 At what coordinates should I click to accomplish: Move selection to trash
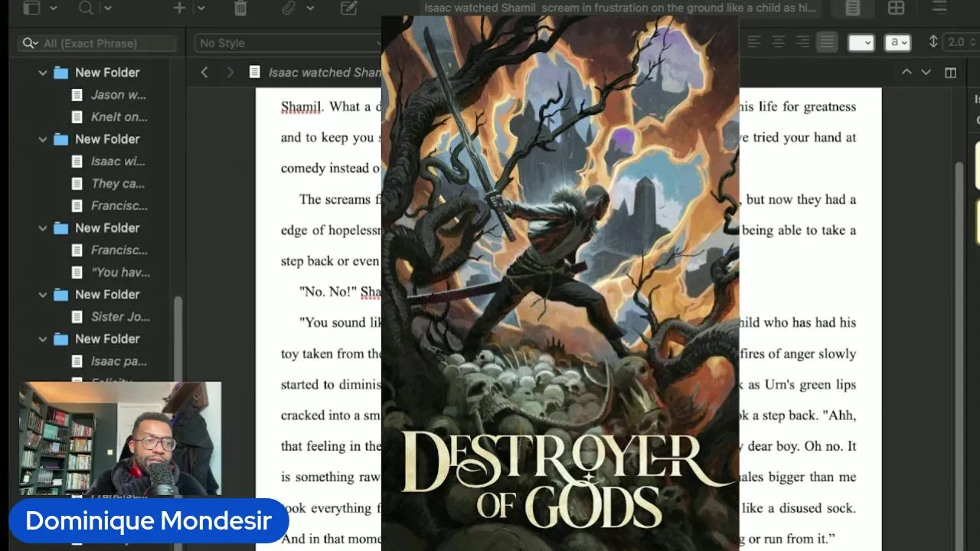[x=240, y=8]
